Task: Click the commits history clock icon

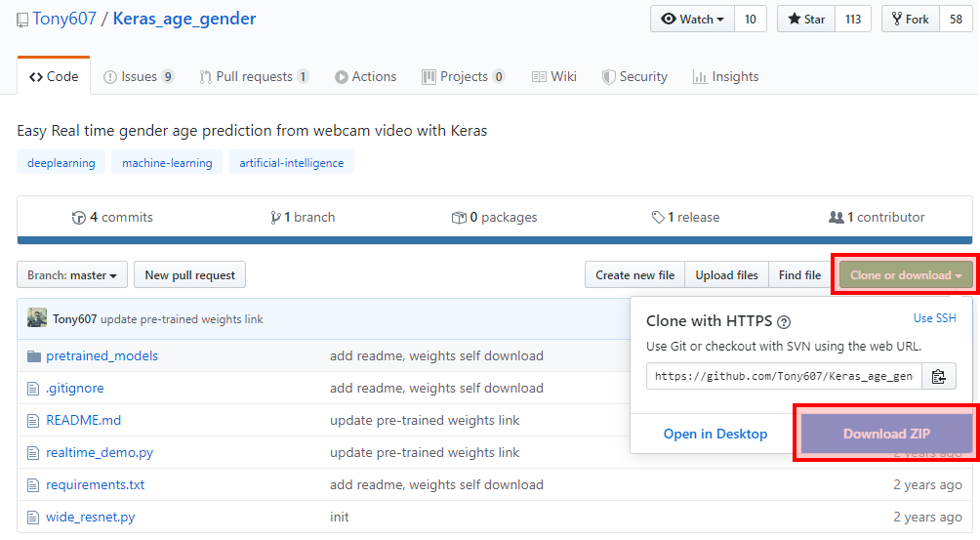Action: [79, 218]
